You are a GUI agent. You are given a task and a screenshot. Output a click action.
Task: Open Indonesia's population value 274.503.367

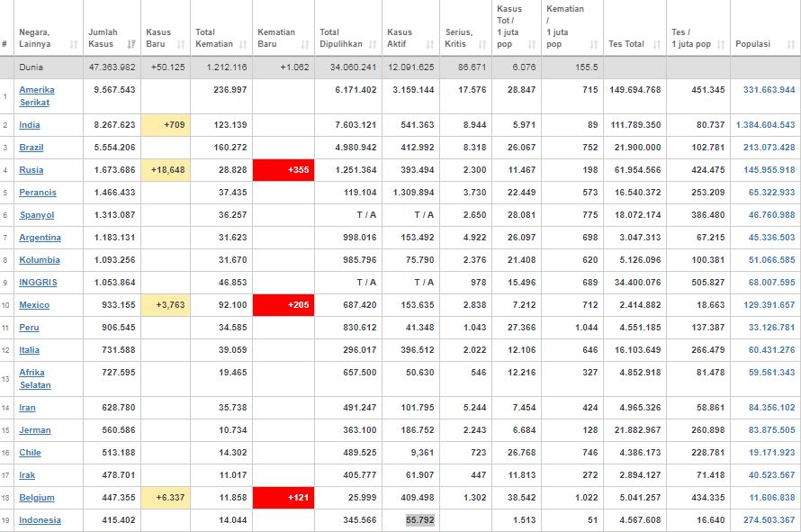tap(769, 520)
